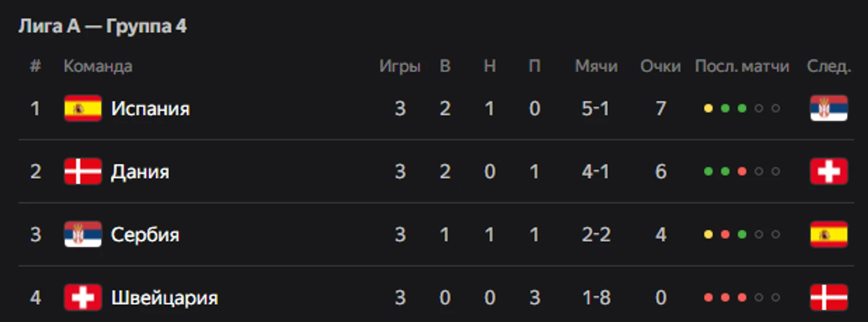Open the Швейцария team page
Screen dimensions: 868x322
click(x=165, y=298)
